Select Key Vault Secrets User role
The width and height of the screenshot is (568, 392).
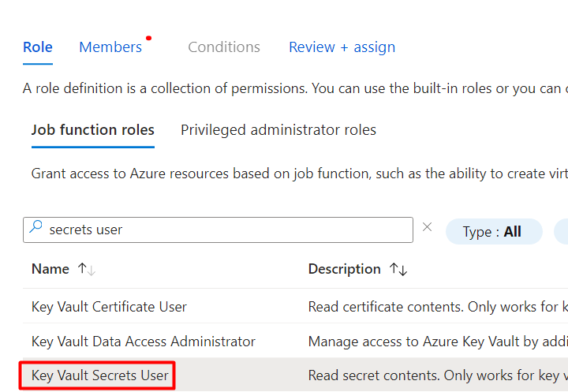pyautogui.click(x=100, y=375)
